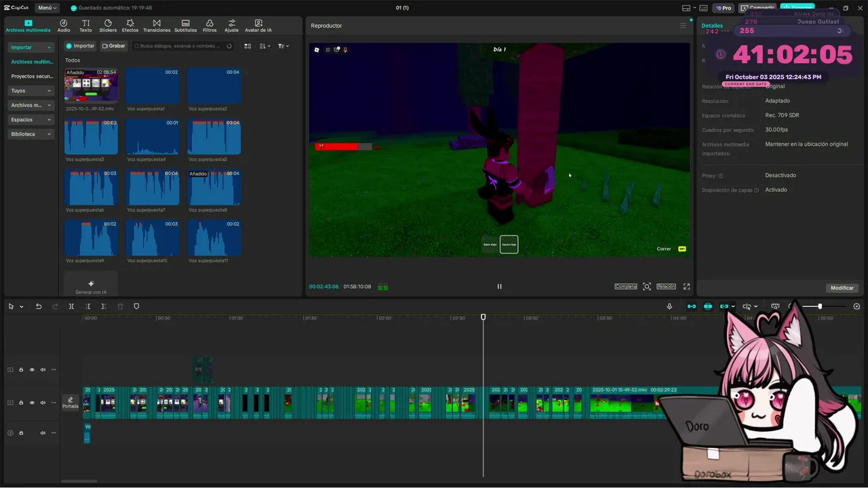Mute the bottom audio track

(43, 433)
